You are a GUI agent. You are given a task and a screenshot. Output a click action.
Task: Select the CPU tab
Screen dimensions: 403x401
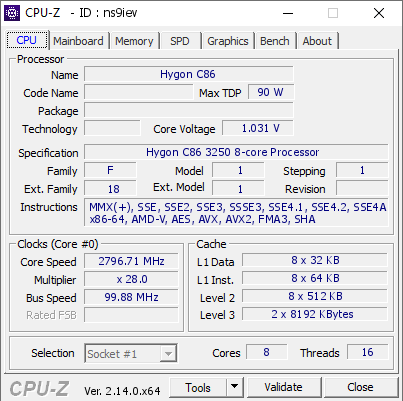pos(27,40)
